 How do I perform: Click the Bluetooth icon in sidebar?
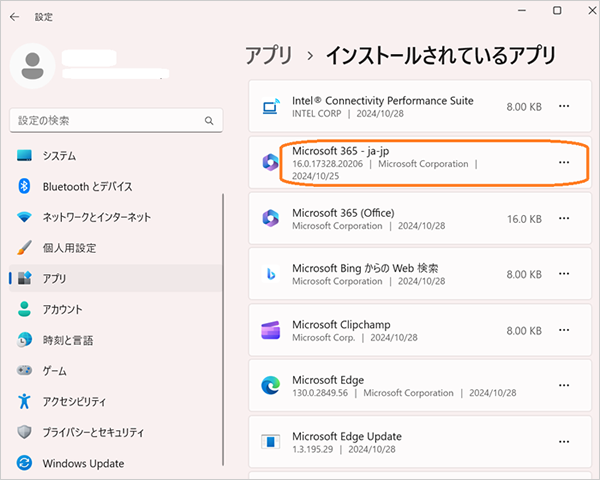[x=24, y=186]
